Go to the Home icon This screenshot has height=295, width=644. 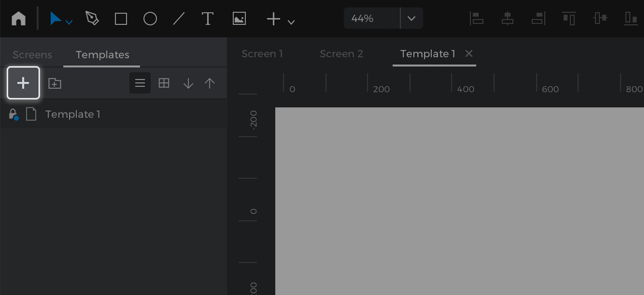click(18, 18)
